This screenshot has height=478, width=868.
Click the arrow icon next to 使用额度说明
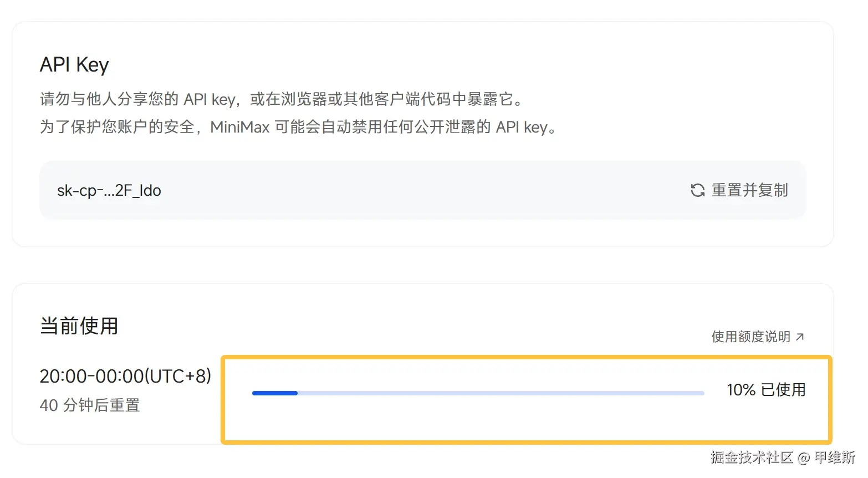(x=800, y=337)
